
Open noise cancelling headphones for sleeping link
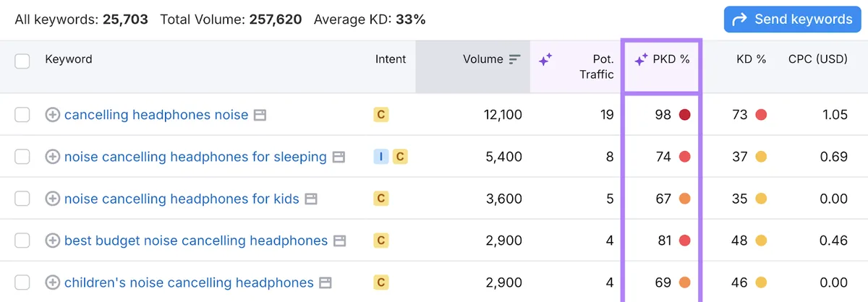(195, 157)
